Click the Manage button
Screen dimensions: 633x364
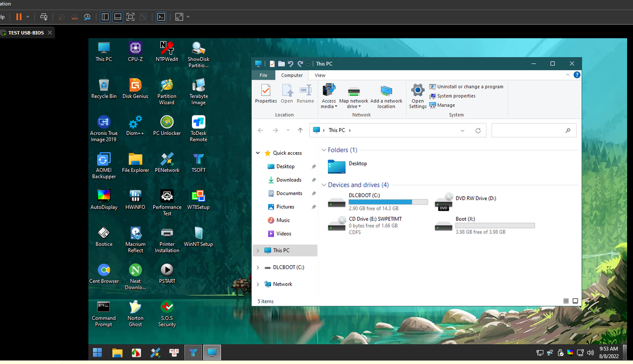click(x=442, y=105)
